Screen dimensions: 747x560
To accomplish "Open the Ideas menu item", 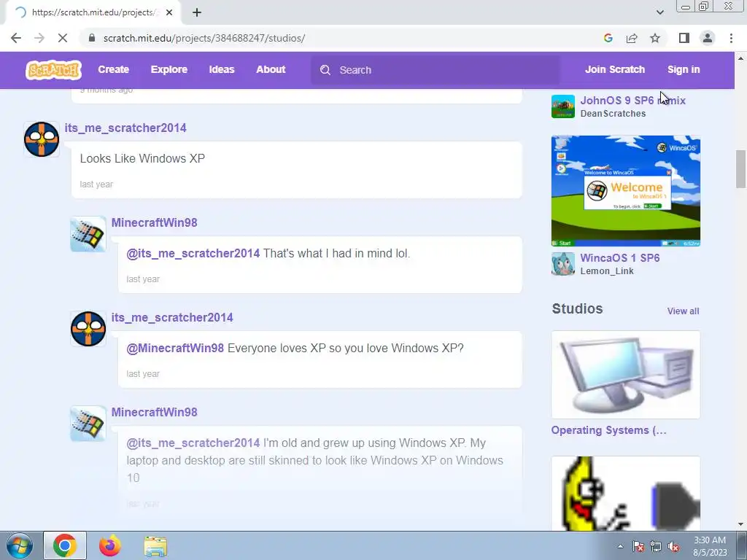I will click(x=222, y=69).
